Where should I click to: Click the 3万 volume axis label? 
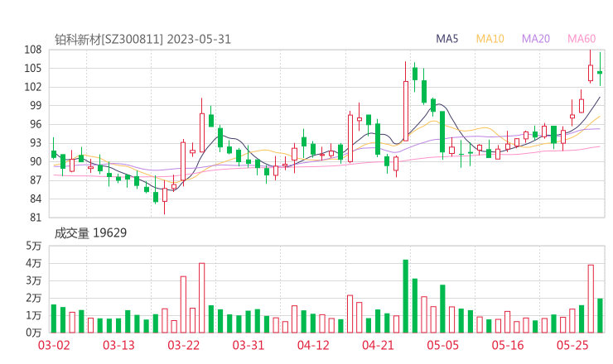[34, 280]
